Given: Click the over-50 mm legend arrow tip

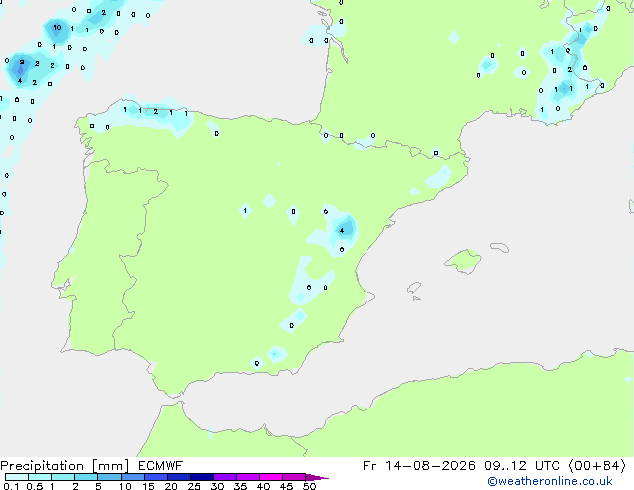Looking at the screenshot, I should pos(319,477).
